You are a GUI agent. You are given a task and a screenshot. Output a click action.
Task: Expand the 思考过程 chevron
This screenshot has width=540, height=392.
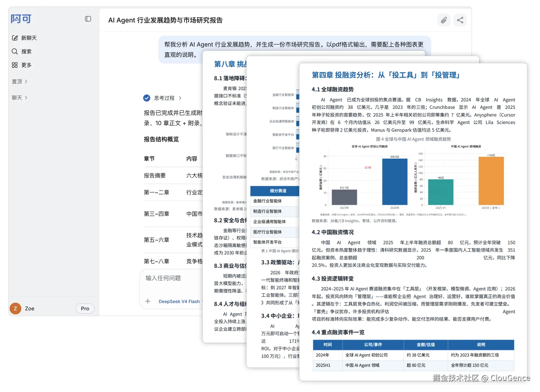pos(180,98)
